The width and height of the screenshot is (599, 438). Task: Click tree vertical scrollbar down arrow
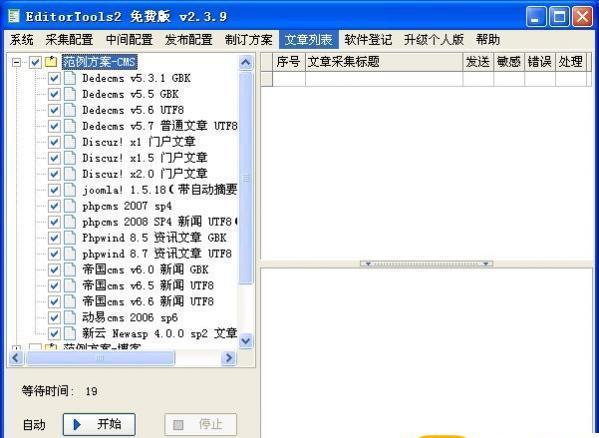[x=246, y=341]
